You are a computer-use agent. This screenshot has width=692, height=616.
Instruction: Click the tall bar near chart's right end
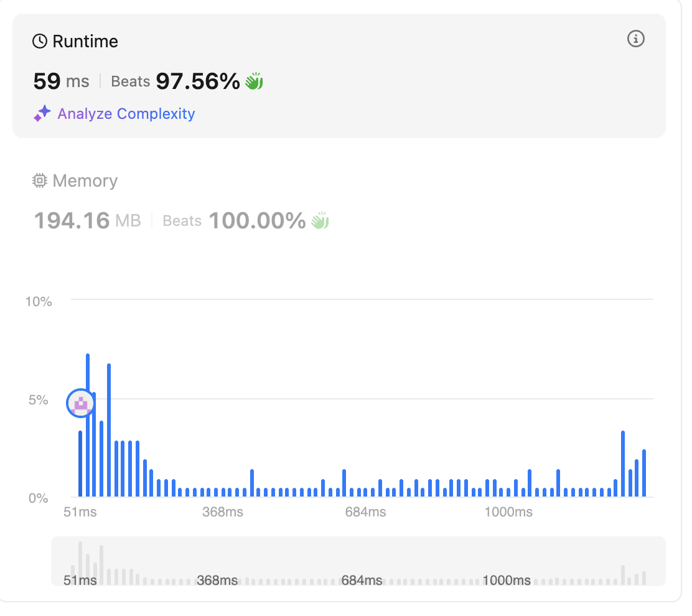(623, 464)
